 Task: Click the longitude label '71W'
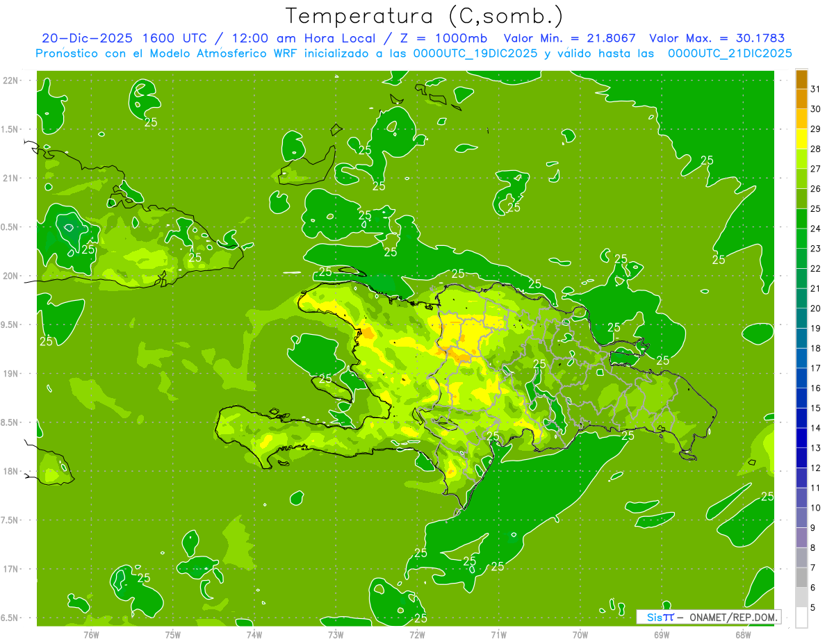pyautogui.click(x=498, y=635)
